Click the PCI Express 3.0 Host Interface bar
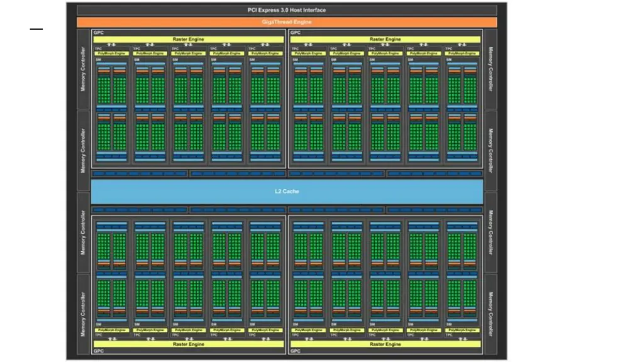This screenshot has height=362, width=644. (287, 10)
